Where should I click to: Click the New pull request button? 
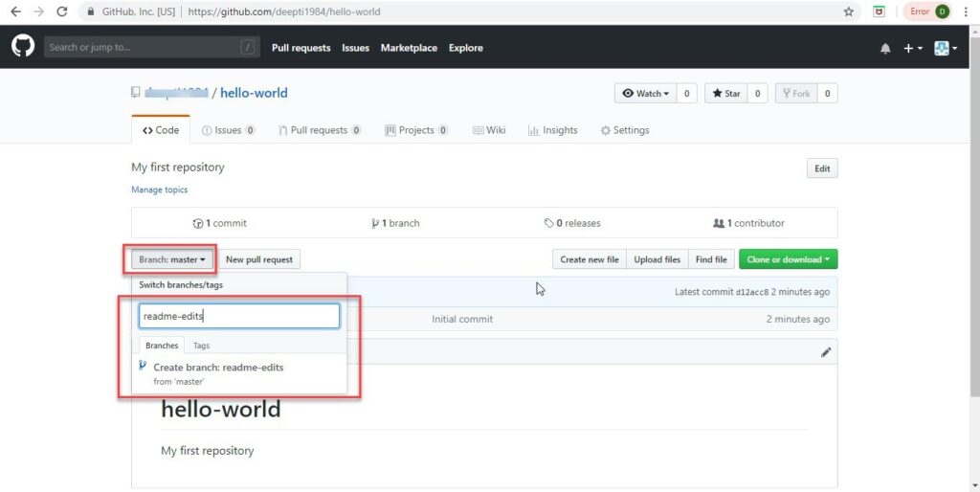click(259, 259)
